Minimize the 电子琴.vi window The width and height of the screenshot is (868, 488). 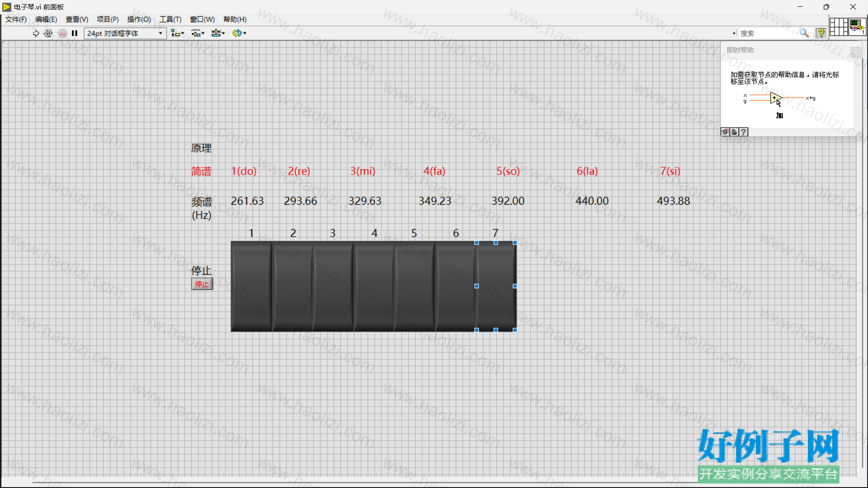coord(800,7)
